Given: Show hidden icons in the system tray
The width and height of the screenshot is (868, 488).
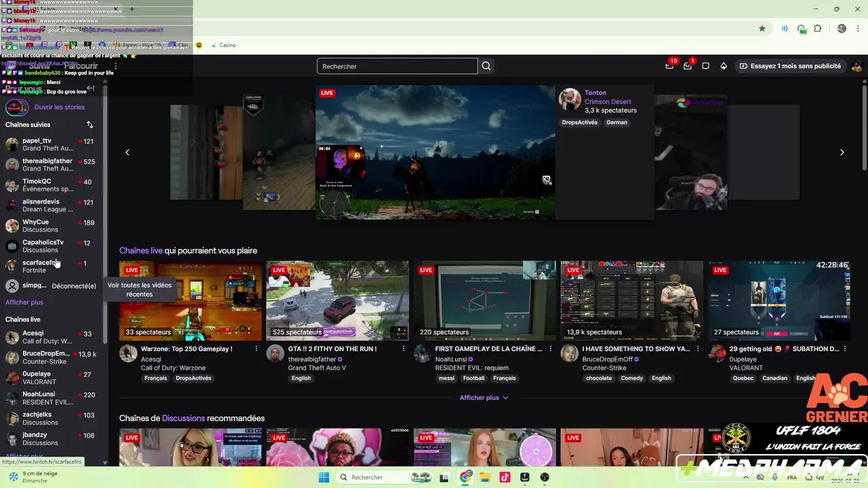Looking at the screenshot, I should point(745,477).
